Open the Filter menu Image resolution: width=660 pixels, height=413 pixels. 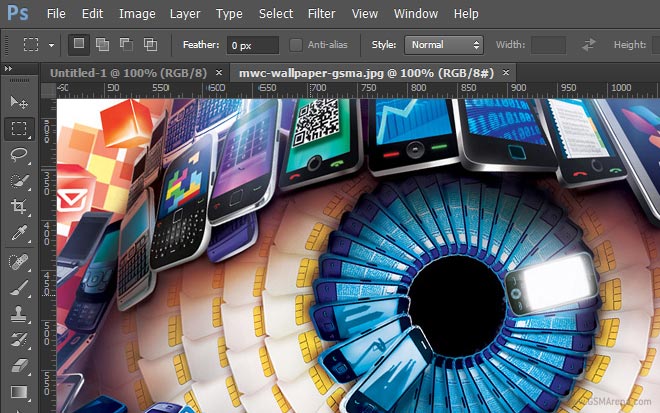coord(321,13)
